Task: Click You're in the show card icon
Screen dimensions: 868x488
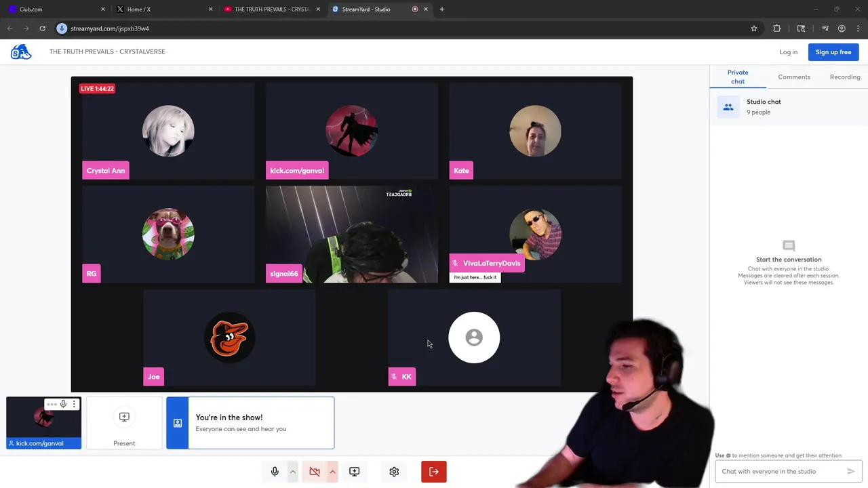Action: [x=178, y=423]
